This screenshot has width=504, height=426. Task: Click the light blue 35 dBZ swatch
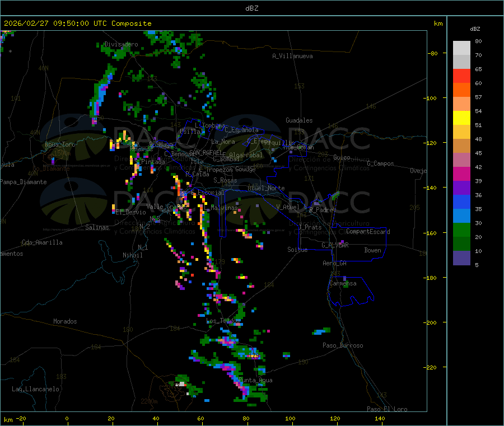point(461,216)
